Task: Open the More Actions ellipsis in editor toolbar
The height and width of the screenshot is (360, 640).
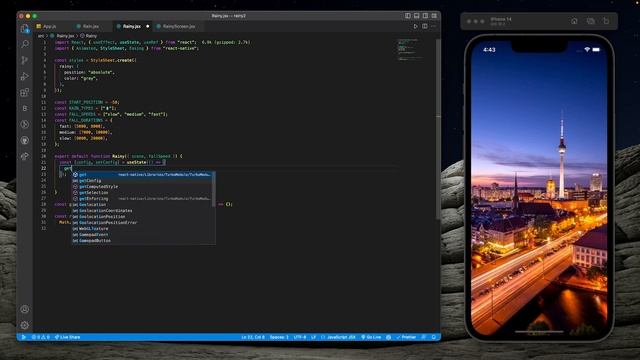Action: [x=433, y=26]
